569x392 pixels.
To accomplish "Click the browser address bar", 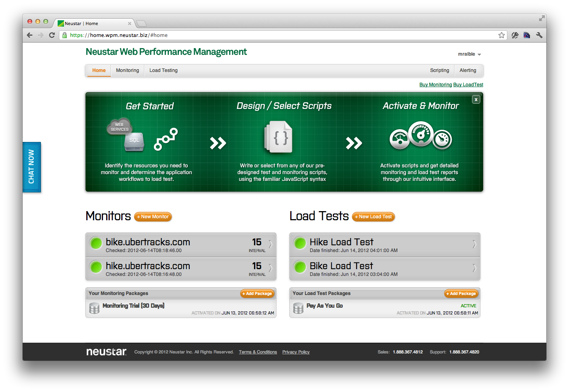I will coord(278,35).
